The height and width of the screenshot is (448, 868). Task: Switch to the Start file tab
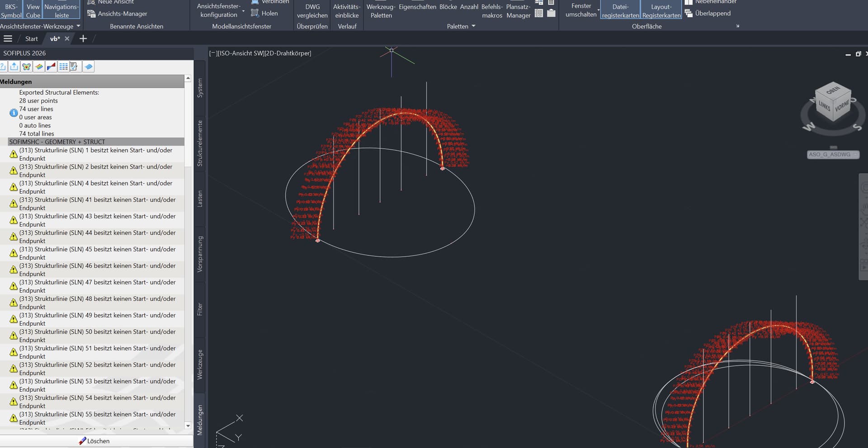(32, 39)
